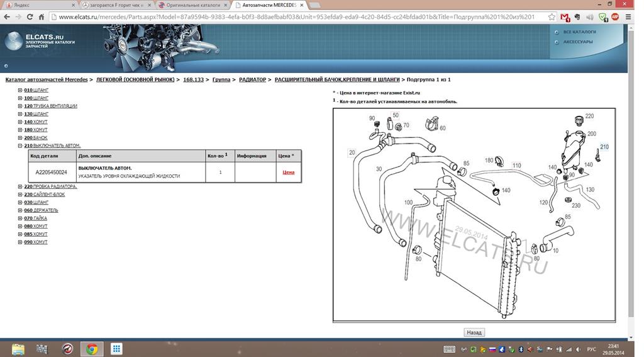Click the Назад button below the diagram
This screenshot has width=644, height=357.
point(474,332)
